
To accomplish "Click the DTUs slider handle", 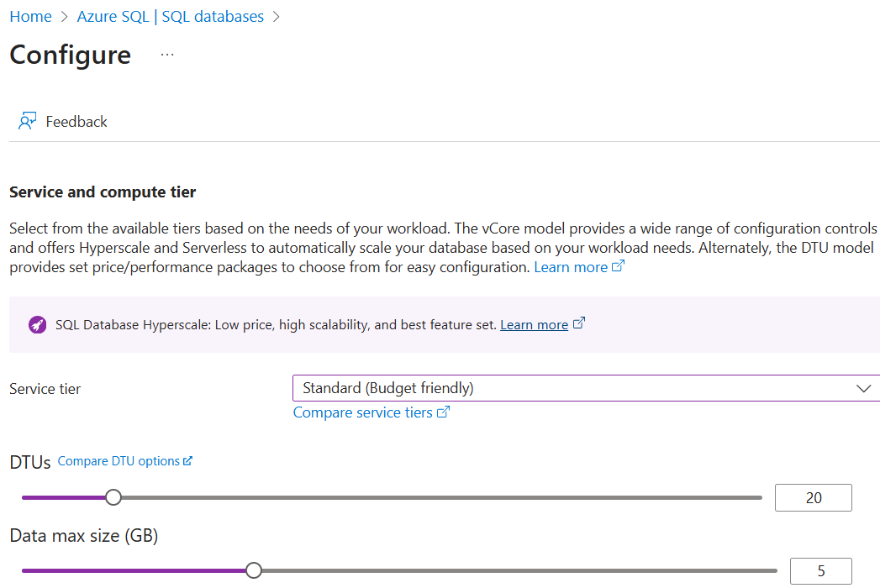I will 113,497.
